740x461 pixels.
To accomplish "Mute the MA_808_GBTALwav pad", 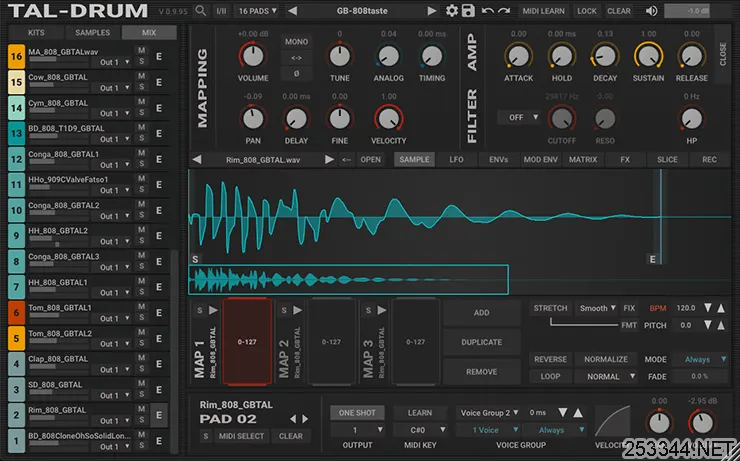I will 141,50.
